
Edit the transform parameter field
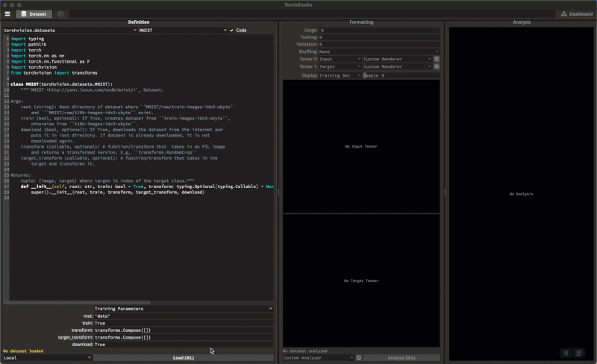point(184,330)
